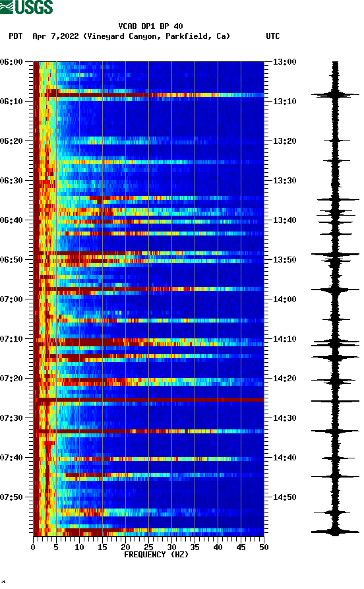Click the '06:10' PDT time label
364x589 pixels.
11,102
